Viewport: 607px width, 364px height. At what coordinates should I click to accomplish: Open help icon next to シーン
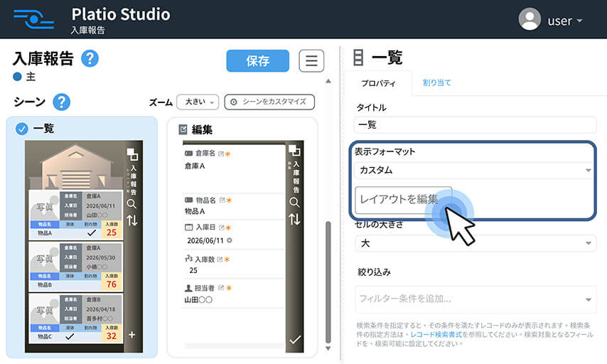[62, 102]
